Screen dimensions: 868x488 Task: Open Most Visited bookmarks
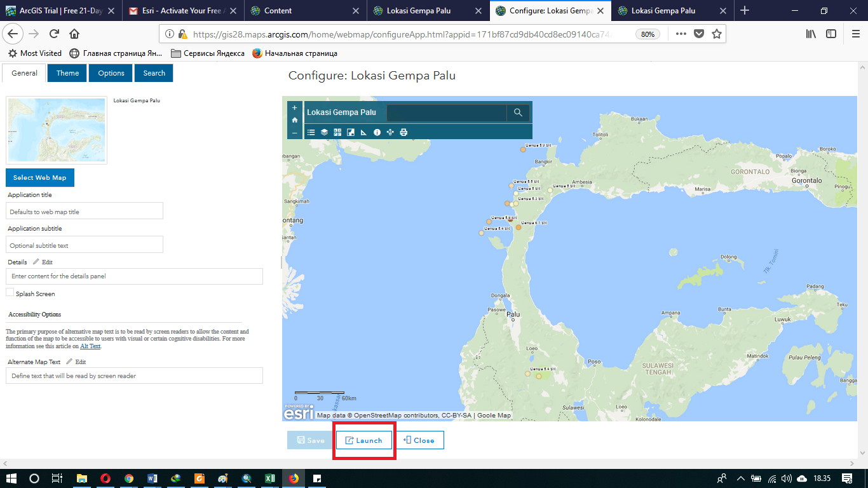pos(35,53)
